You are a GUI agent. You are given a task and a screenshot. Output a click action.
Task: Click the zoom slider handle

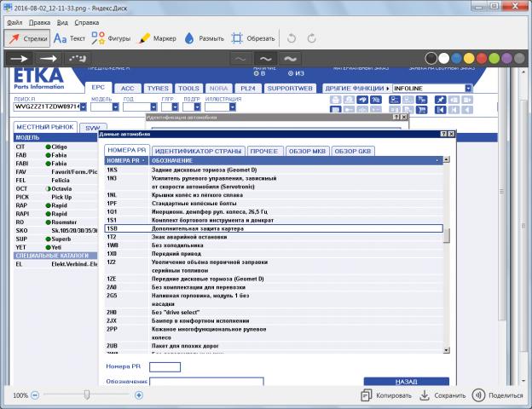coord(87,395)
